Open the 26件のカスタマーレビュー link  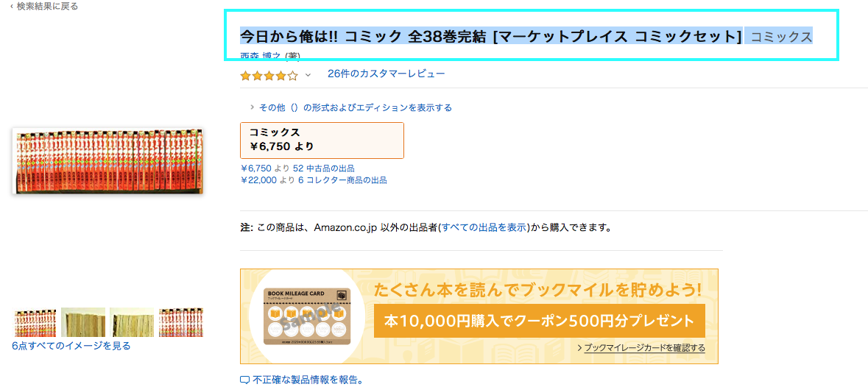[387, 74]
